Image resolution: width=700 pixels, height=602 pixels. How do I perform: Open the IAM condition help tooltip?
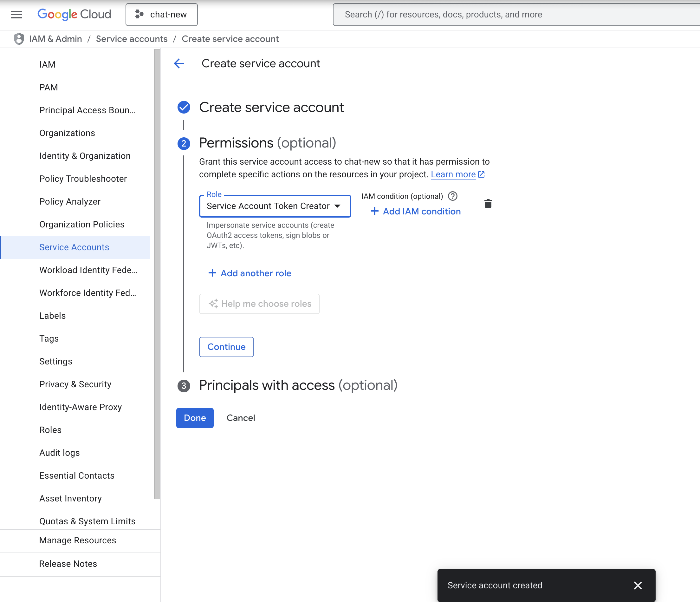click(452, 196)
